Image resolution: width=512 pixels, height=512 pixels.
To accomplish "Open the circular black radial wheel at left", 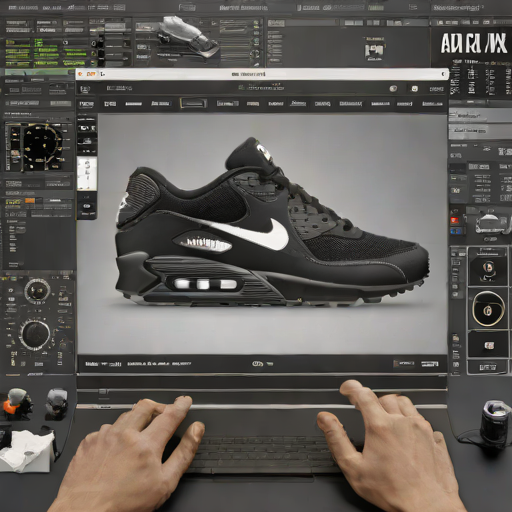I will [x=42, y=146].
